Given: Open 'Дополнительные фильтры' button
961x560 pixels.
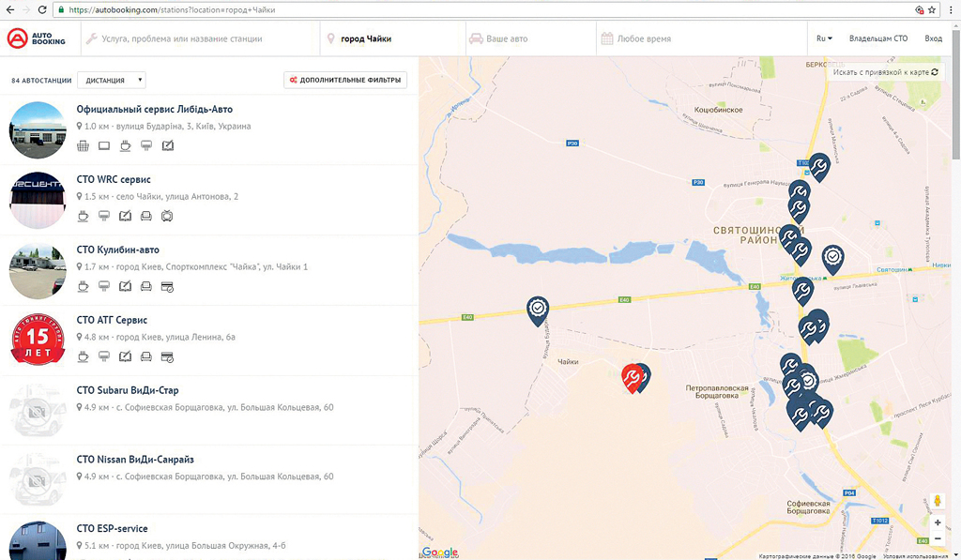Looking at the screenshot, I should pyautogui.click(x=345, y=81).
